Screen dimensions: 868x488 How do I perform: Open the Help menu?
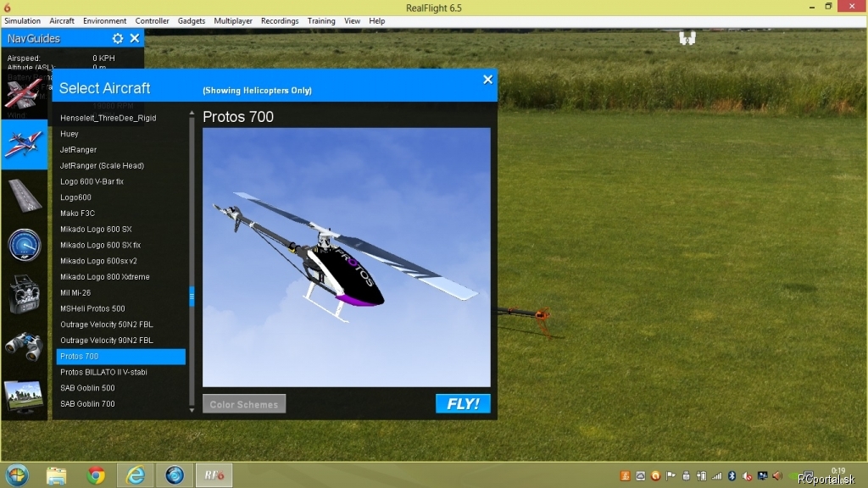377,21
